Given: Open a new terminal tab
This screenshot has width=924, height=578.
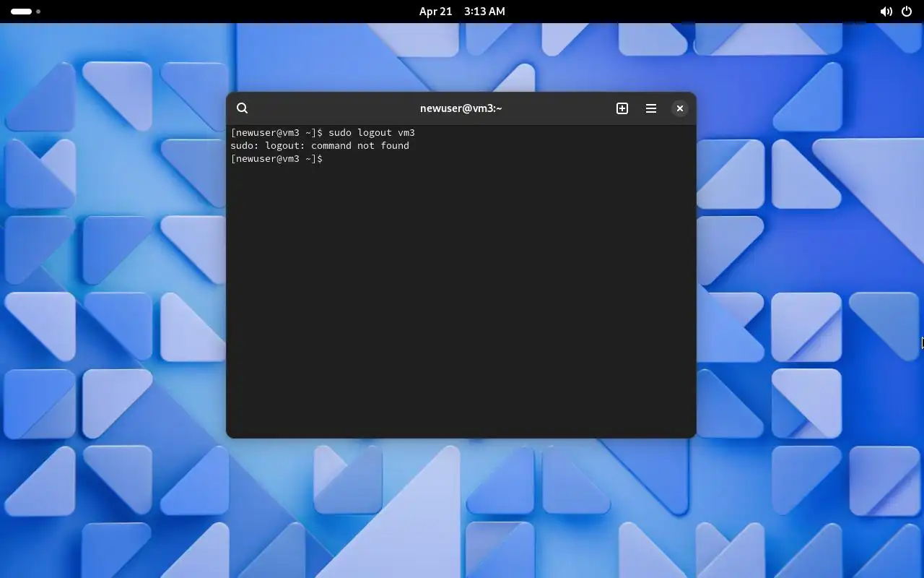Looking at the screenshot, I should [x=622, y=108].
